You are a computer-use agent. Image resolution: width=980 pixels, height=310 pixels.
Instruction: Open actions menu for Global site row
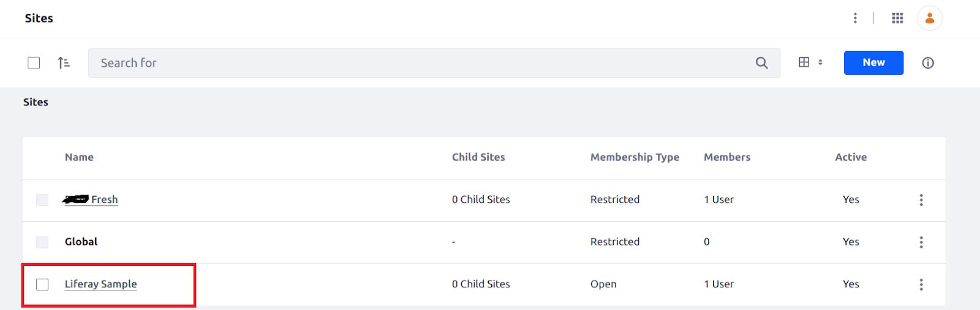(x=921, y=242)
